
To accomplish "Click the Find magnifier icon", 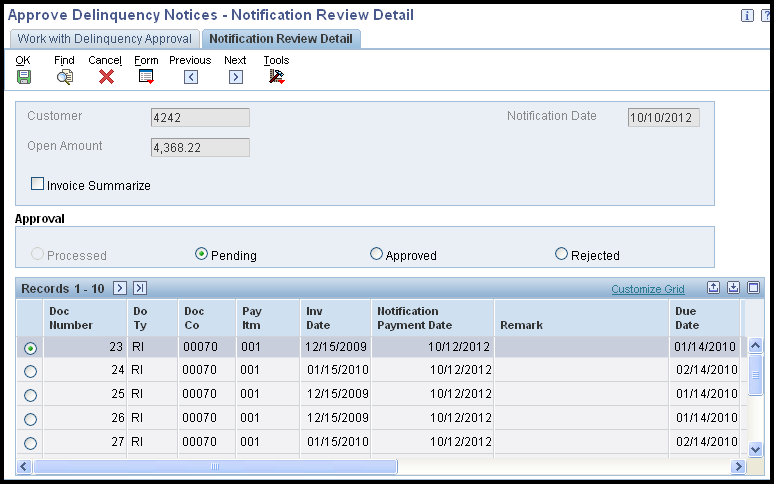I will (65, 77).
